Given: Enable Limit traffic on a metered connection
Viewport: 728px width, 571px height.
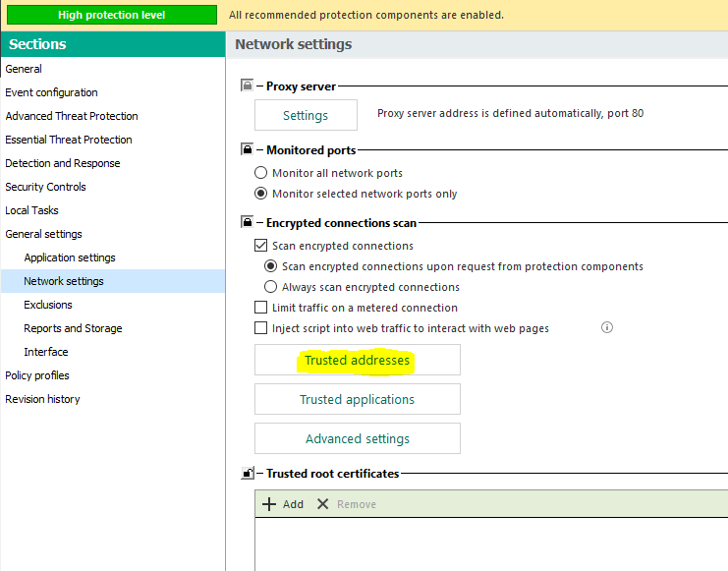Looking at the screenshot, I should pyautogui.click(x=261, y=308).
